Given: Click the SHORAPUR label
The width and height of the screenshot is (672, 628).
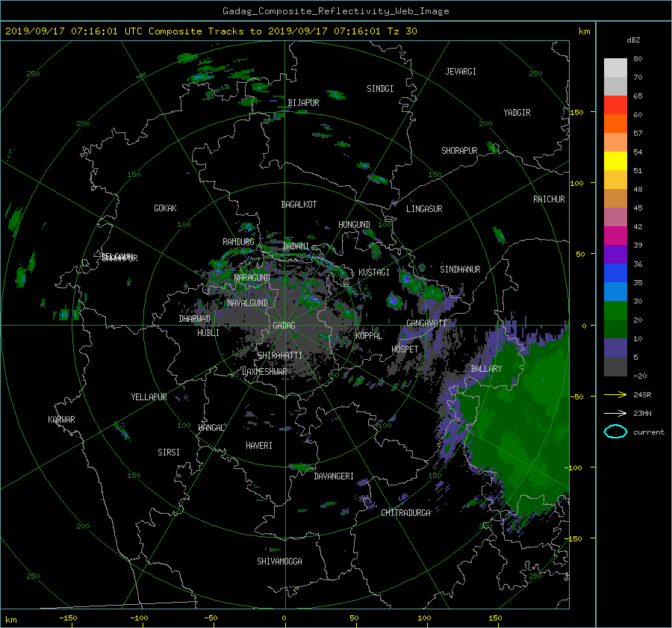Looking at the screenshot, I should (459, 151).
